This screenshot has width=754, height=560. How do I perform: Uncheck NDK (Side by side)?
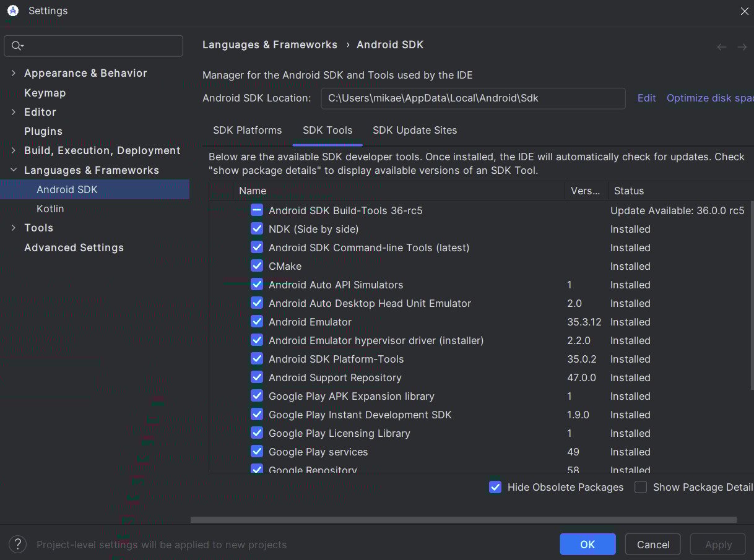[x=257, y=229]
